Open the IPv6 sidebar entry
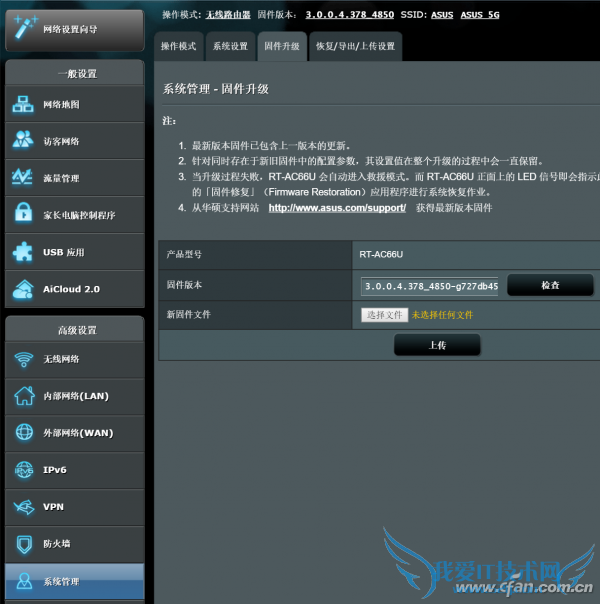This screenshot has height=604, width=600. (x=75, y=470)
